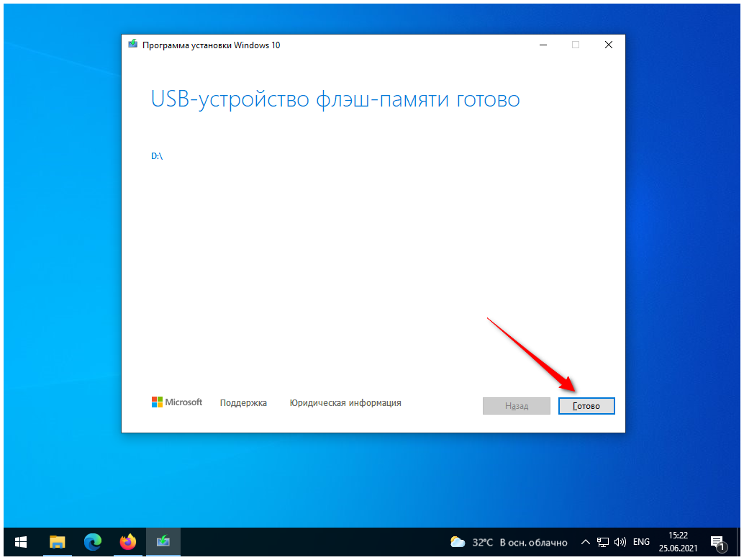Screen dimensions: 744x560
Task: Click the Программа установки Windows 10 title
Action: click(211, 45)
